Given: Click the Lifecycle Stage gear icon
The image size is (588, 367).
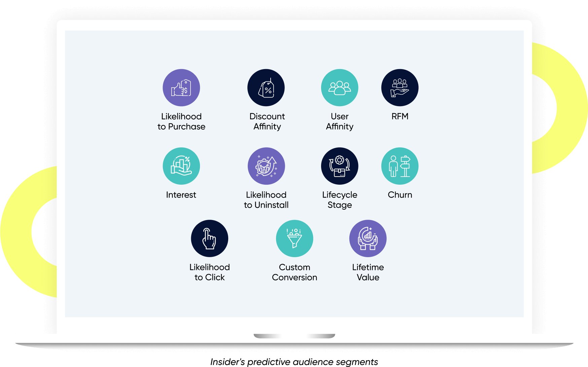Looking at the screenshot, I should pyautogui.click(x=339, y=166).
